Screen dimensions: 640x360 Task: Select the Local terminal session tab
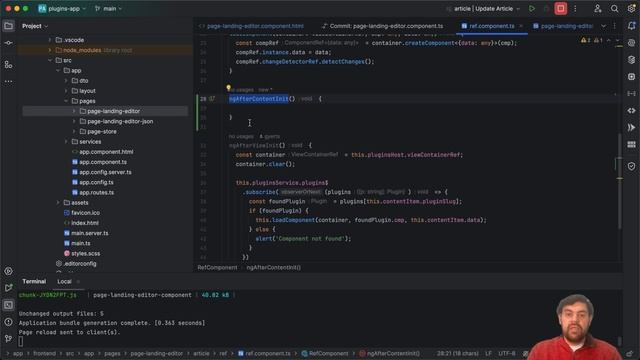(x=64, y=282)
